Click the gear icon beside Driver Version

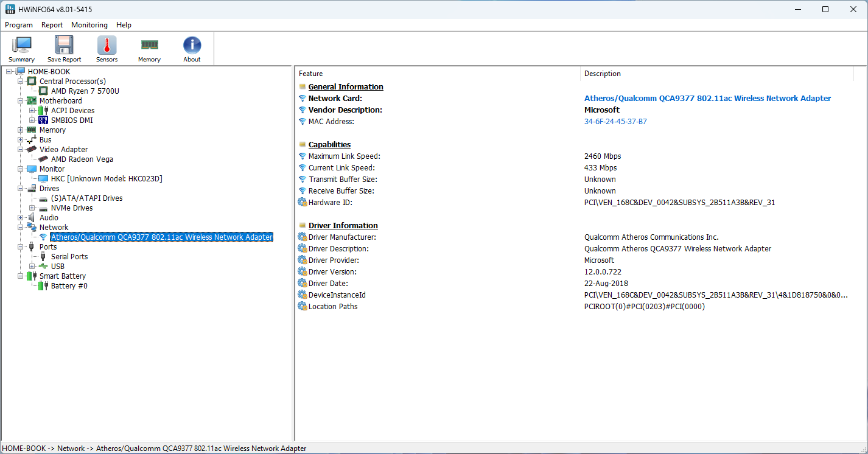(303, 272)
